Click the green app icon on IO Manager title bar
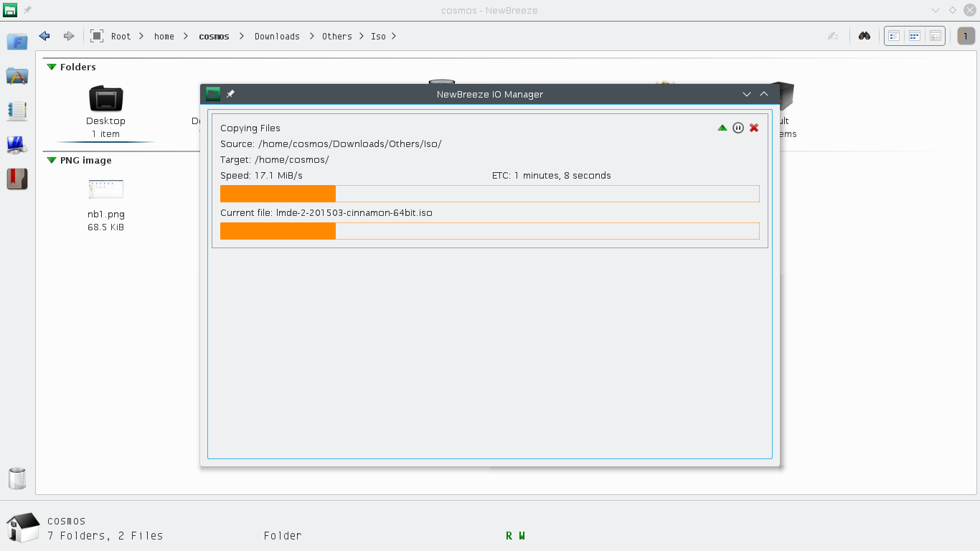This screenshot has width=980, height=551. (x=213, y=94)
